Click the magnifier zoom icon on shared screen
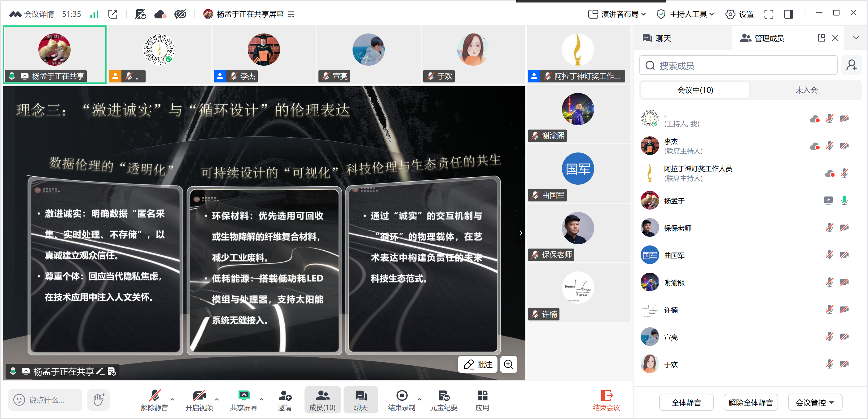 508,364
